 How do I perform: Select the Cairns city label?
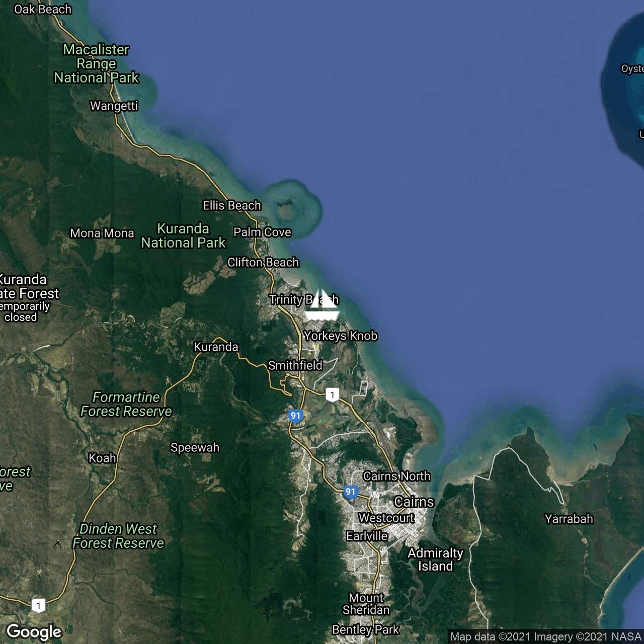pos(414,502)
